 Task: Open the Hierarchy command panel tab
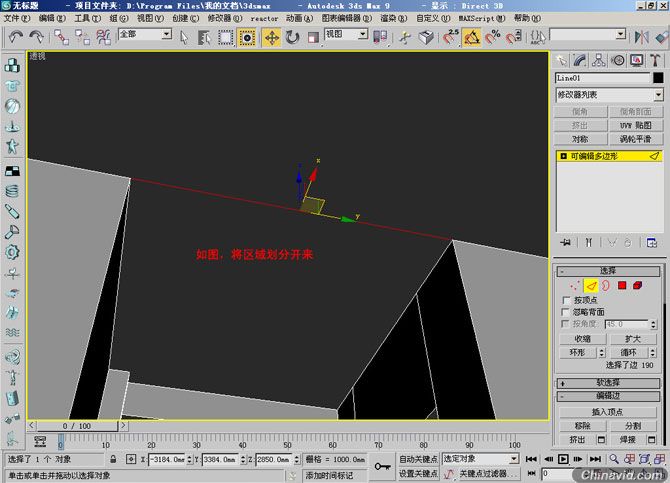[x=599, y=60]
